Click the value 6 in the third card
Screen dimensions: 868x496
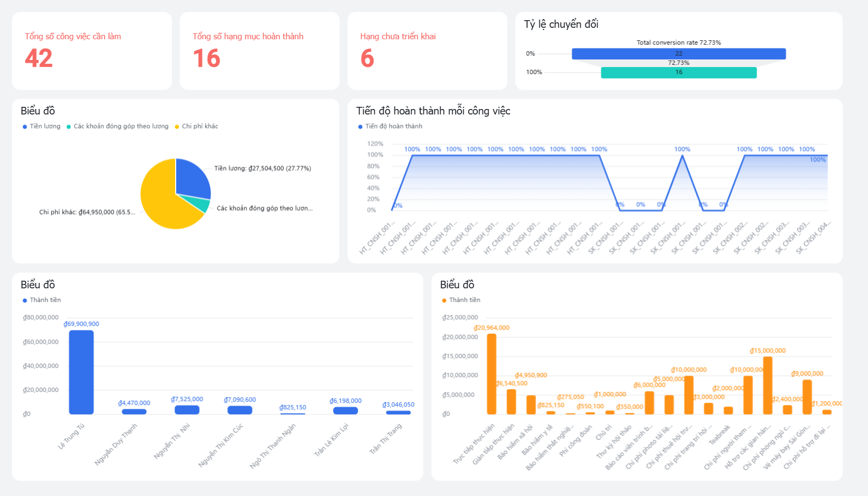(367, 58)
